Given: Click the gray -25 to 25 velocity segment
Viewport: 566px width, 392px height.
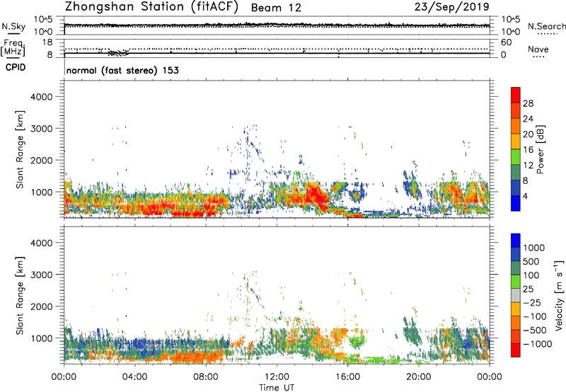Looking at the screenshot, I should [516, 295].
